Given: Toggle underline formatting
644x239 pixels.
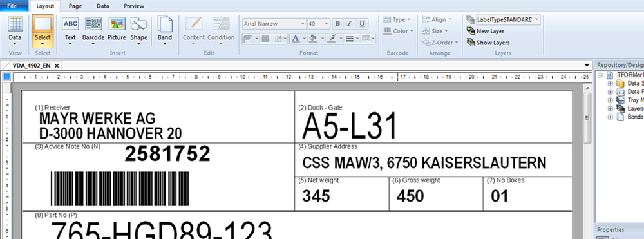Looking at the screenshot, I should (361, 24).
